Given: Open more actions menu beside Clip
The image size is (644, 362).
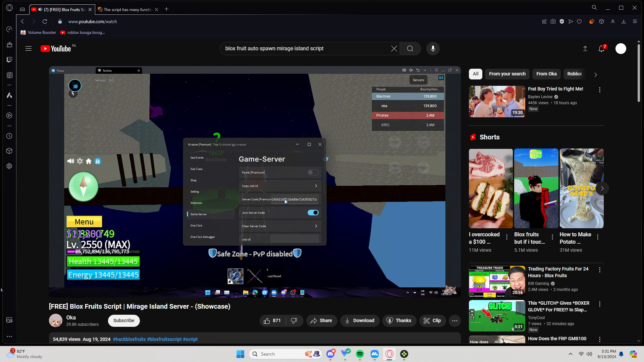Looking at the screenshot, I should point(455,321).
